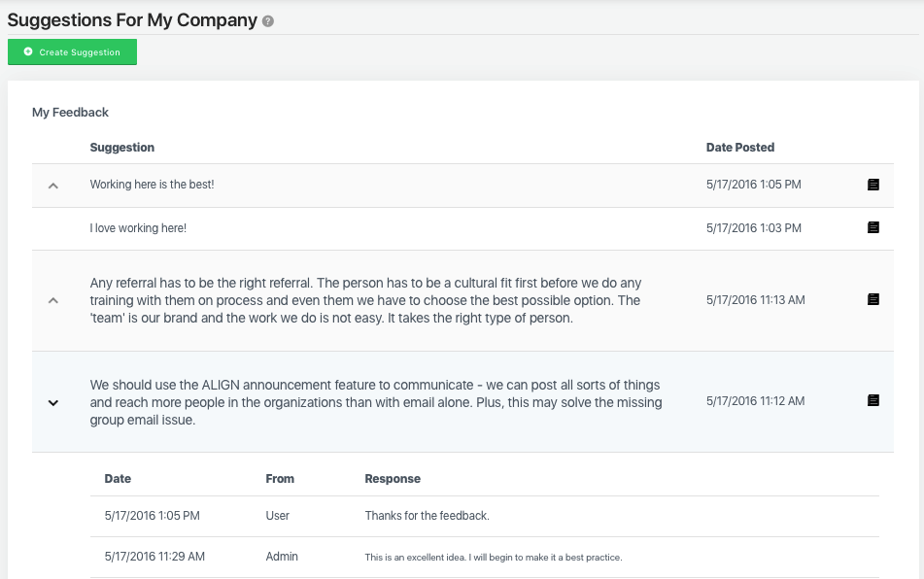Collapse the ALIGN announcement suggestion chevron
Screen dimensions: 924x579
(x=53, y=402)
